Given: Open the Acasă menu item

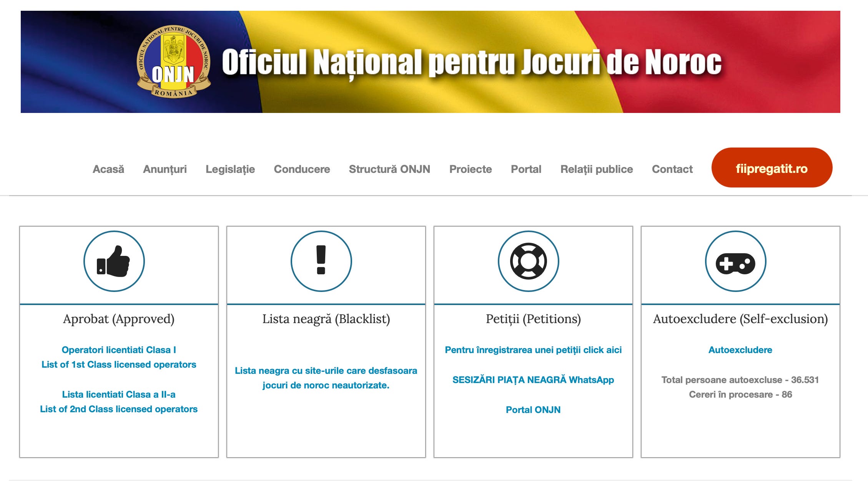Looking at the screenshot, I should [108, 169].
